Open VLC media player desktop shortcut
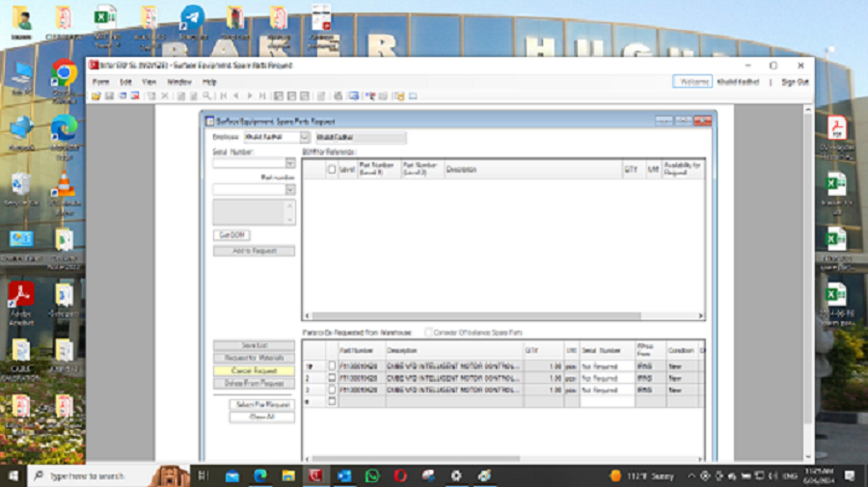Viewport: 868px width, 487px height. pos(65,194)
